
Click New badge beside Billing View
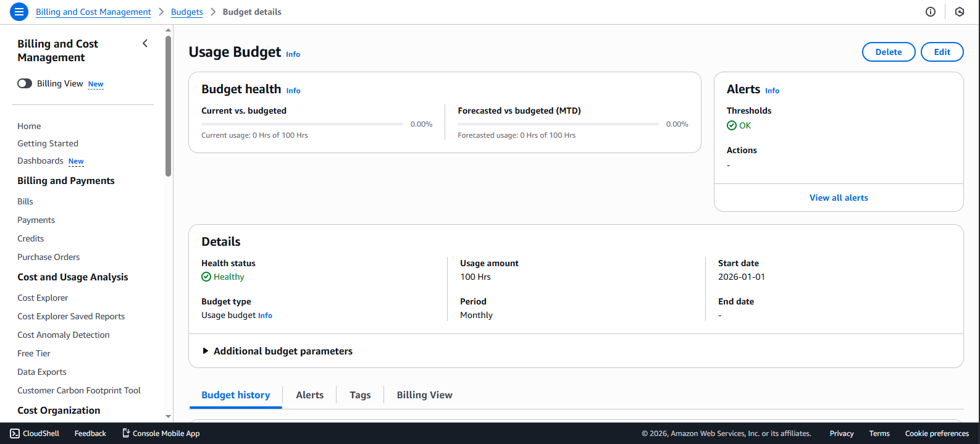[96, 84]
